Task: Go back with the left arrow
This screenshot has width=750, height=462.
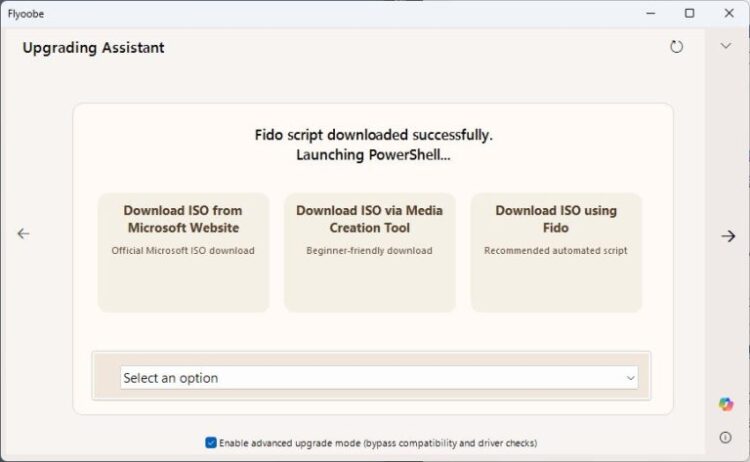Action: (24, 234)
